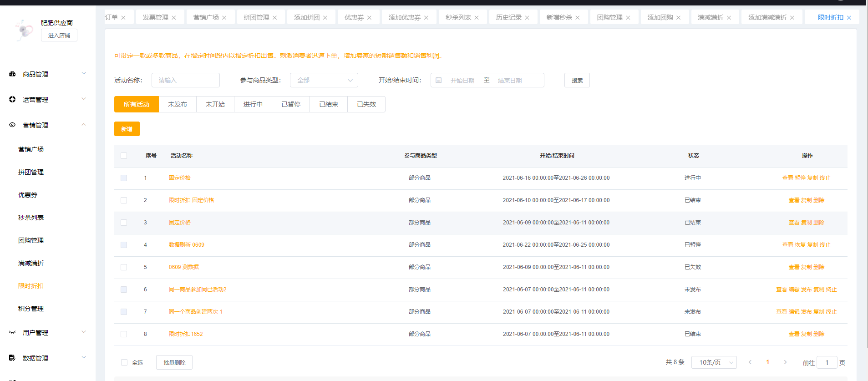Toggle the table header select-all checkbox
This screenshot has height=381, width=868.
(x=124, y=156)
